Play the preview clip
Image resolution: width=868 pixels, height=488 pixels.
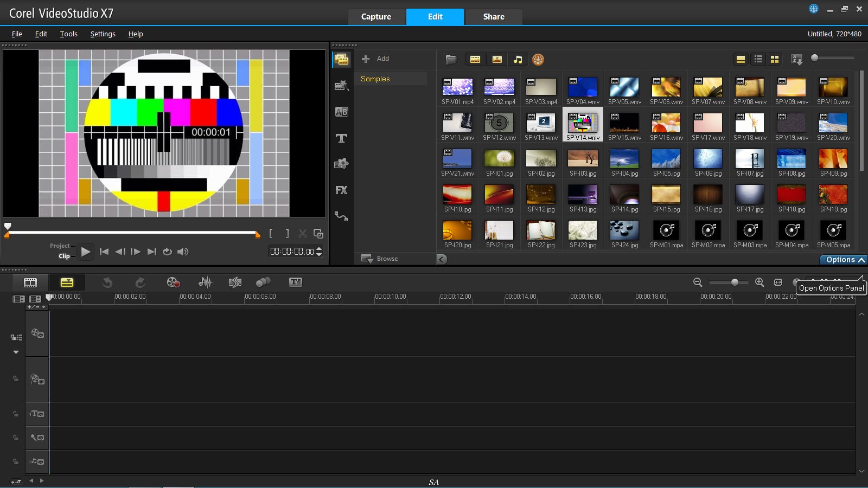point(86,252)
